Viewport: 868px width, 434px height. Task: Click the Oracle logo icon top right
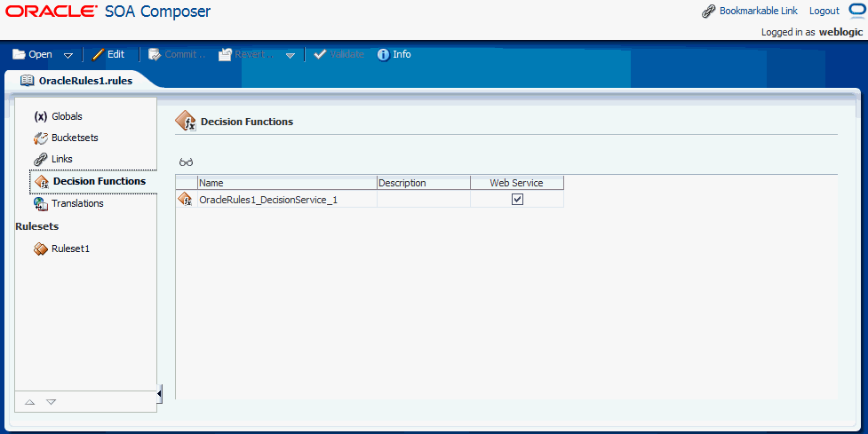tap(857, 11)
